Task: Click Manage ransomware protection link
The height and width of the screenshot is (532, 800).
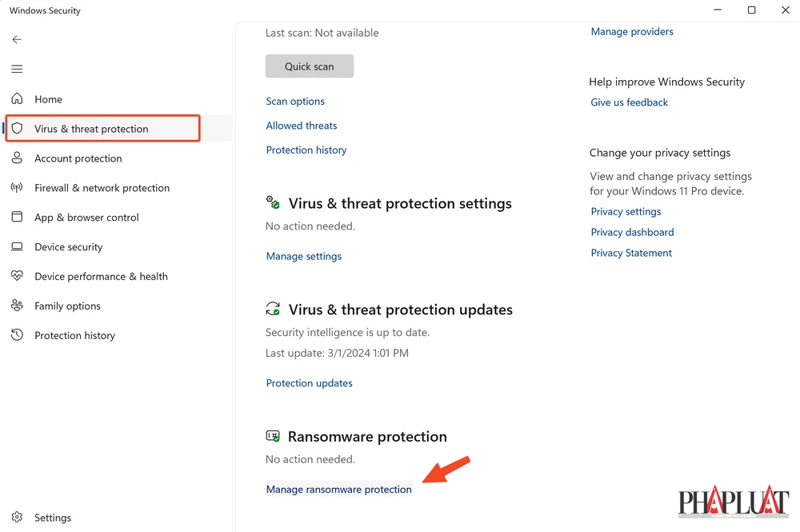Action: pyautogui.click(x=338, y=490)
